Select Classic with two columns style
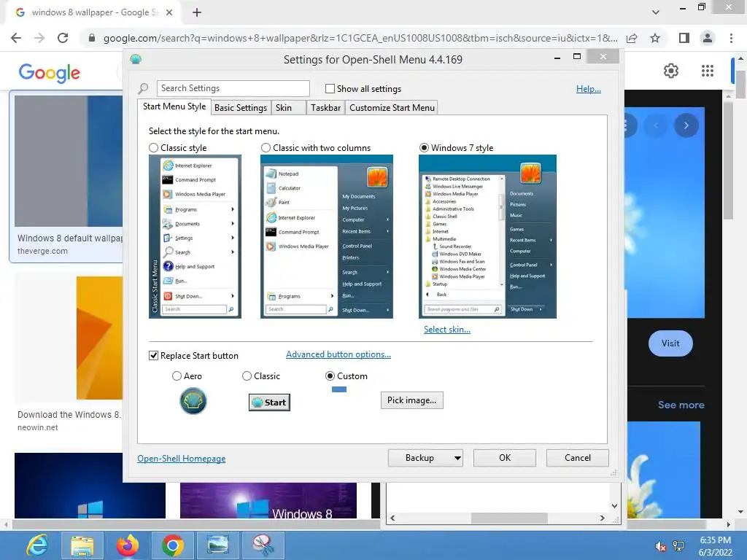747x560 pixels. [x=266, y=148]
